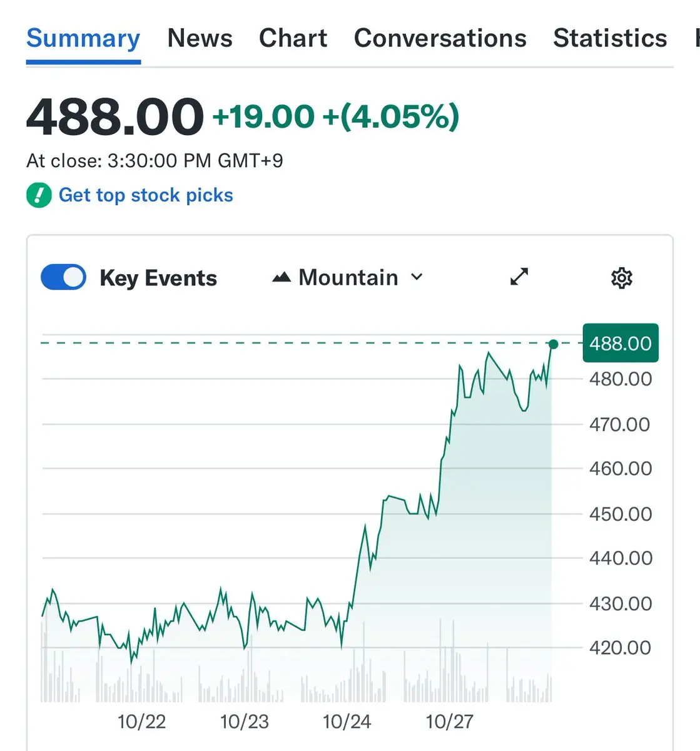The height and width of the screenshot is (751, 700).
Task: Open chart settings gear
Action: point(621,277)
